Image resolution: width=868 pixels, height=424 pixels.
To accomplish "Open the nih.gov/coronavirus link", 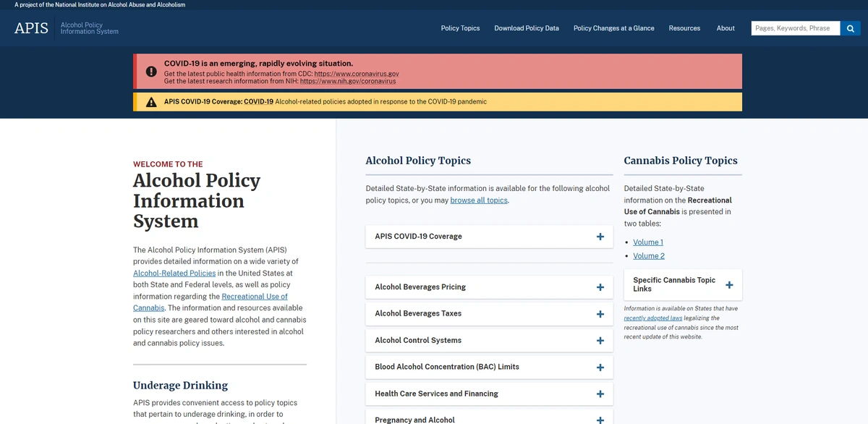I will pos(348,81).
